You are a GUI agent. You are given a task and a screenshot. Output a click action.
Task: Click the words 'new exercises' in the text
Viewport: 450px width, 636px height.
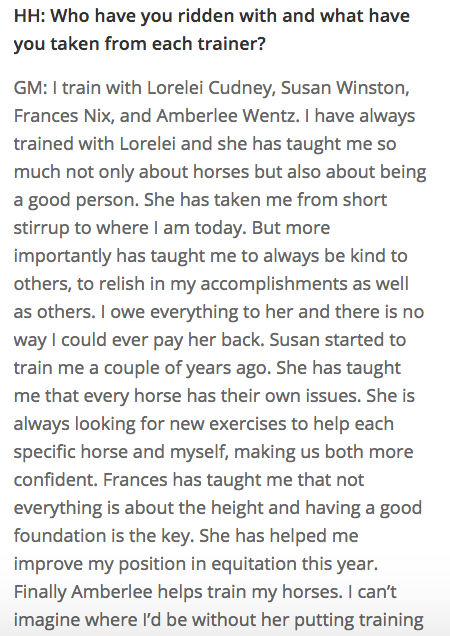[x=228, y=424]
